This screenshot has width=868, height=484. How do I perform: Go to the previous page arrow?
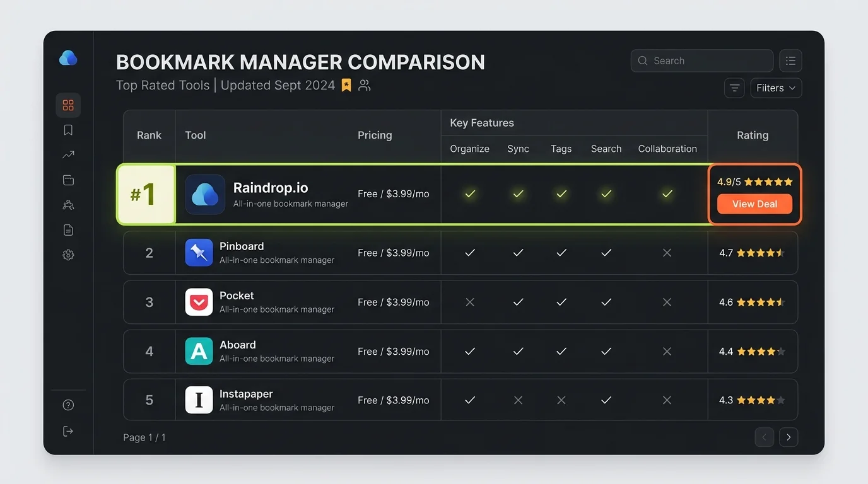click(765, 437)
